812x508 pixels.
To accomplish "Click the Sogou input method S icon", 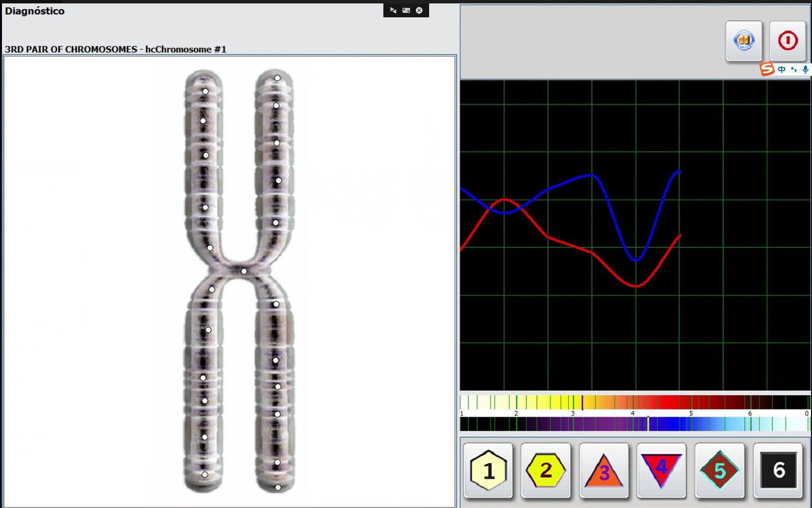I will pos(767,69).
